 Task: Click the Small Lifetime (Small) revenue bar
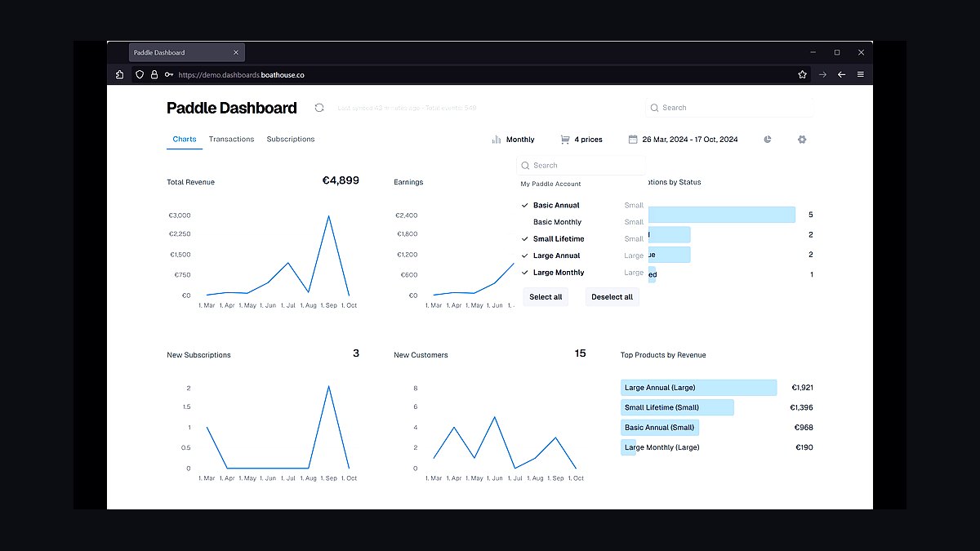(677, 407)
